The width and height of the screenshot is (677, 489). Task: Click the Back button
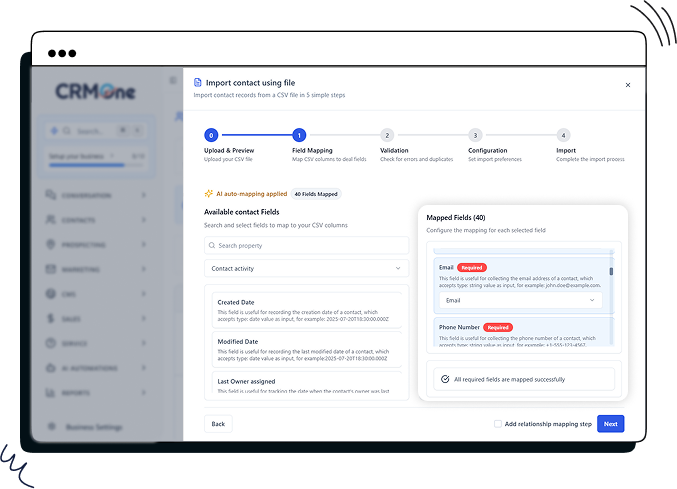tap(218, 424)
